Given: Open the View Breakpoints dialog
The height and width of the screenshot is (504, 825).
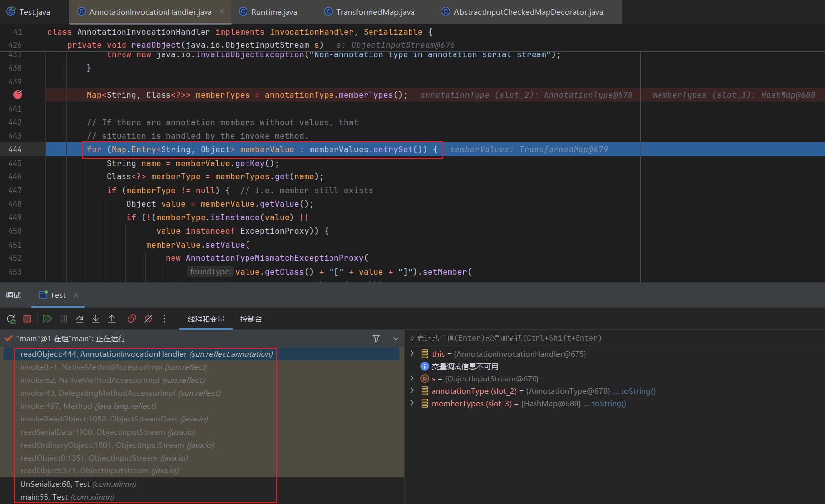Looking at the screenshot, I should [x=132, y=319].
